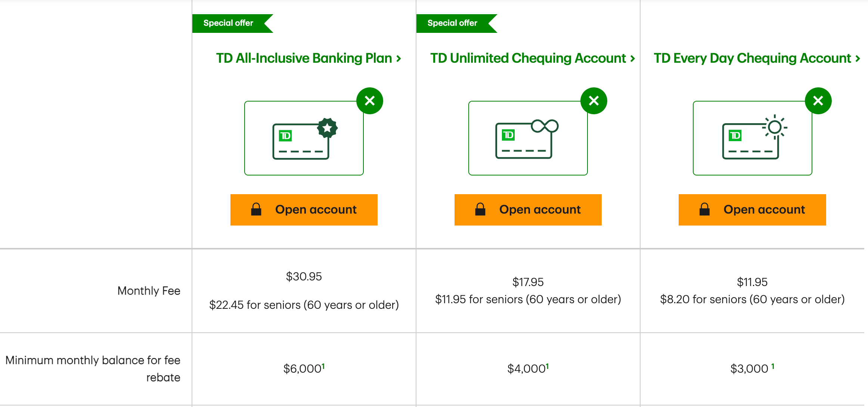This screenshot has width=868, height=407.
Task: Click footnote 1 beside the $4,000 balance
Action: coord(547,366)
